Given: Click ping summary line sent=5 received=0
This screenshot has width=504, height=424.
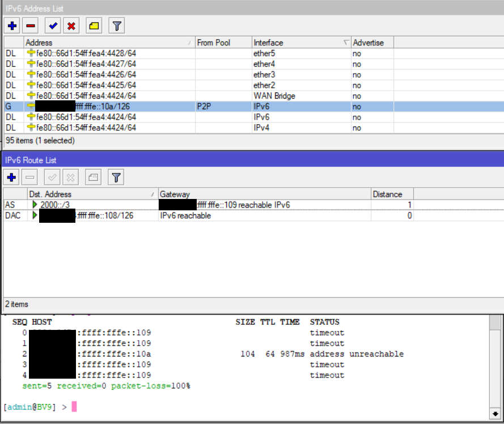Looking at the screenshot, I should [106, 386].
